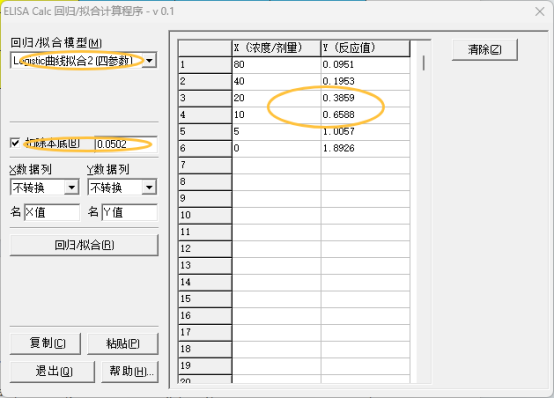
Task: Click the table vertical scrollbar thumb
Action: (424, 63)
